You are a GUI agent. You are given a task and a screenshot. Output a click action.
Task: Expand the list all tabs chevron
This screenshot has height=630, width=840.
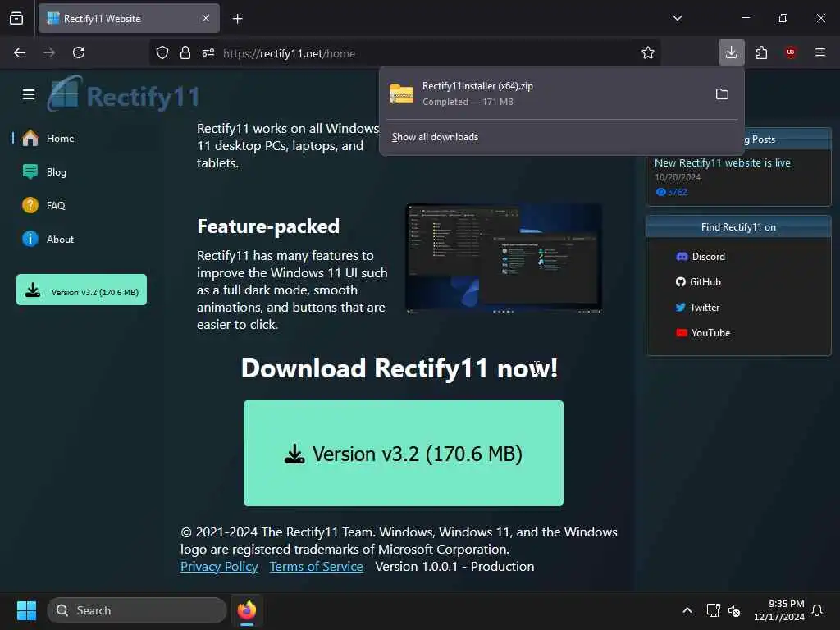[677, 18]
